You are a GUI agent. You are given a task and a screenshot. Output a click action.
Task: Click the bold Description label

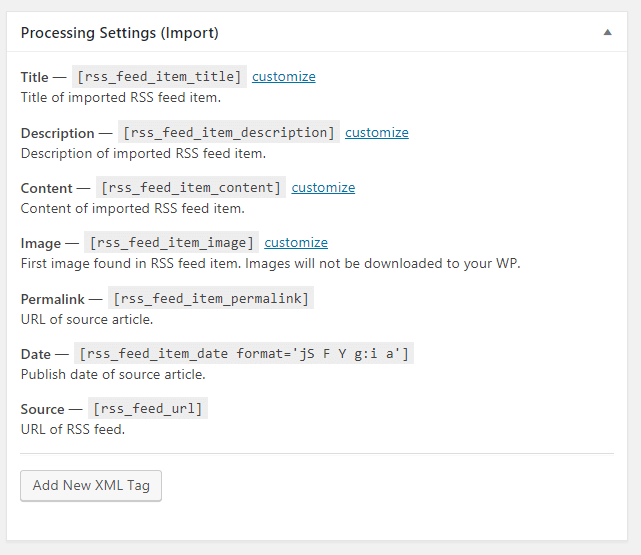tap(58, 133)
